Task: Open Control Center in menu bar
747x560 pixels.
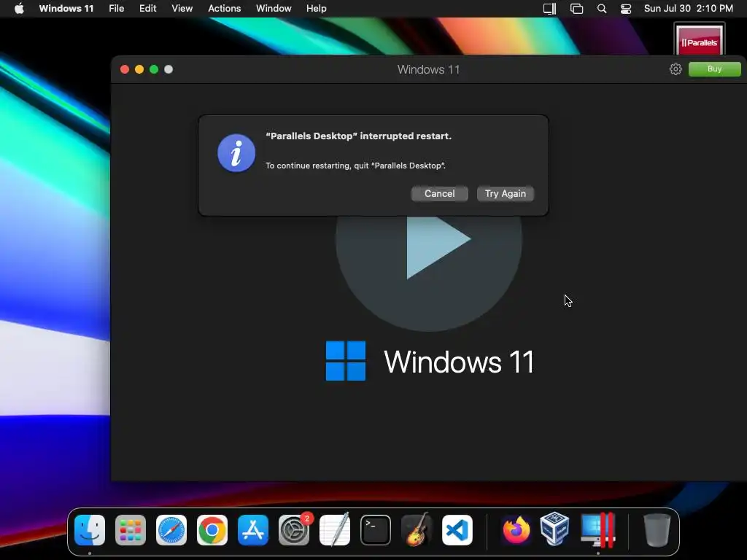Action: (625, 9)
